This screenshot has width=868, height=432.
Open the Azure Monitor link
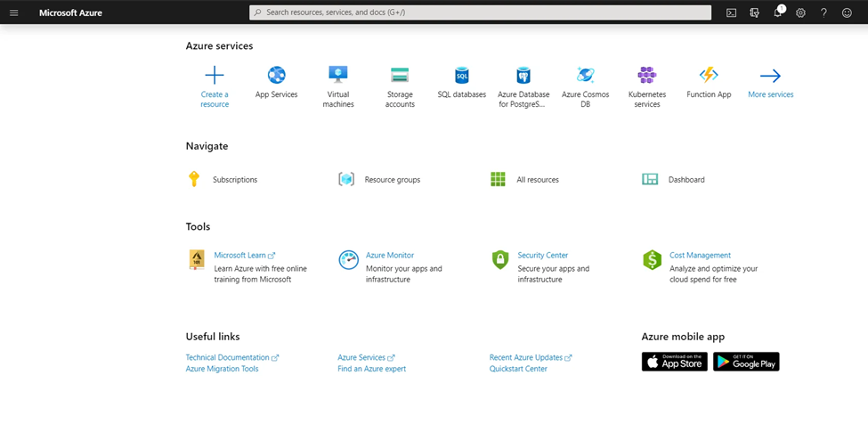click(x=390, y=256)
